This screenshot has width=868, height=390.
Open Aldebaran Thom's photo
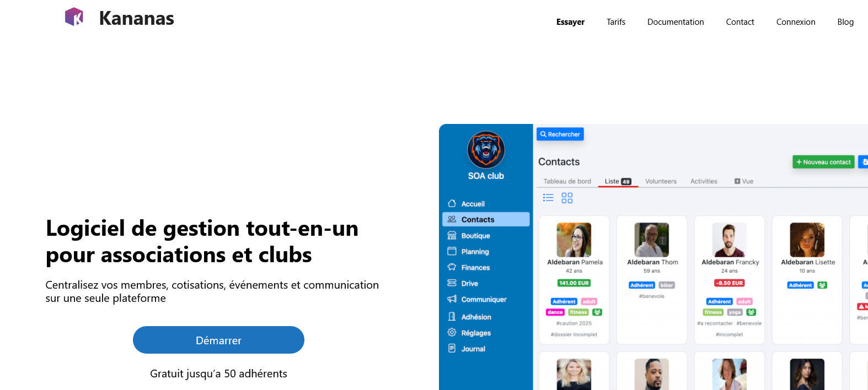652,240
